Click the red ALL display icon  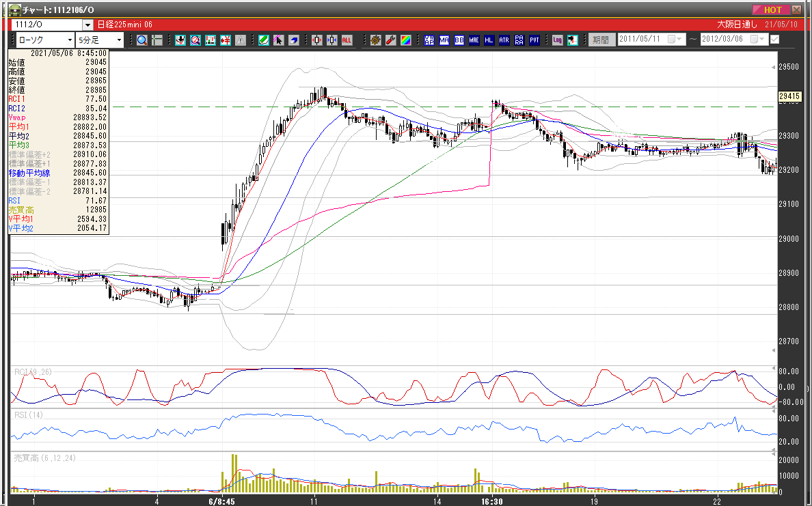pos(347,40)
